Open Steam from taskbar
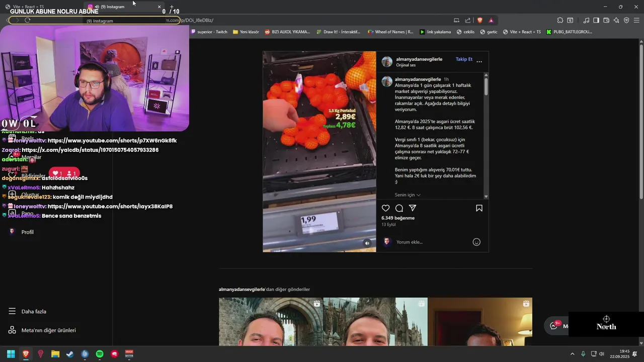 click(x=70, y=354)
